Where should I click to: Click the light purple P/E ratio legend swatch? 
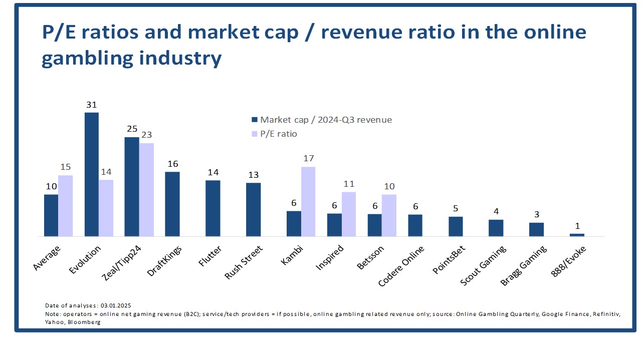pyautogui.click(x=255, y=134)
